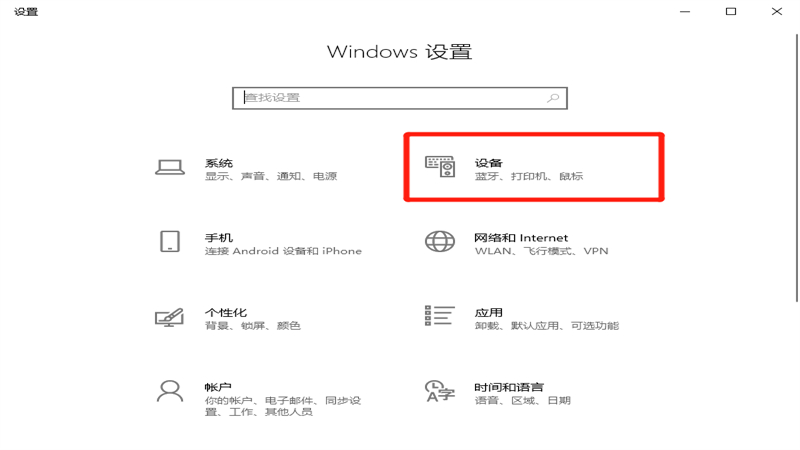Click the text 蓝牙、打印机、鼠标
Image resolution: width=800 pixels, height=450 pixels.
(x=529, y=176)
